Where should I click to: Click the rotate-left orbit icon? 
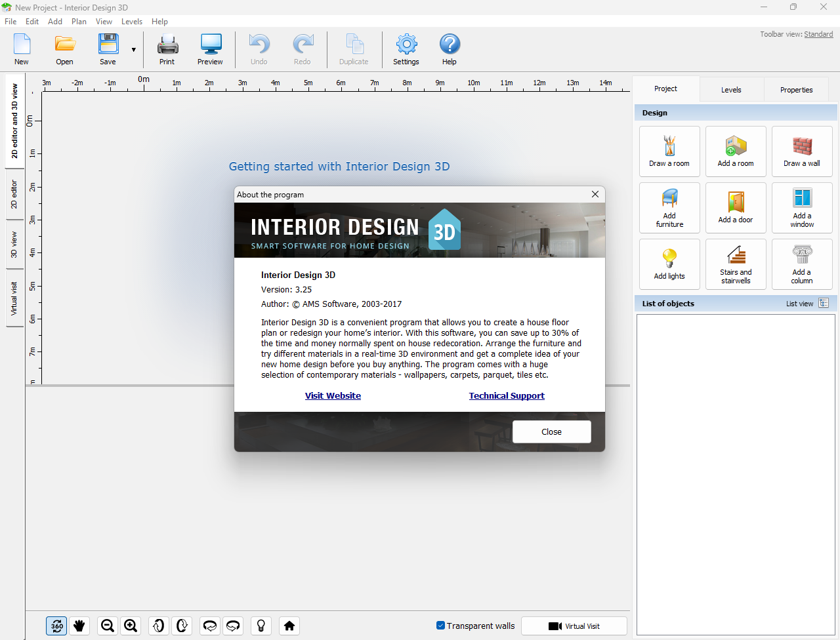(x=210, y=626)
